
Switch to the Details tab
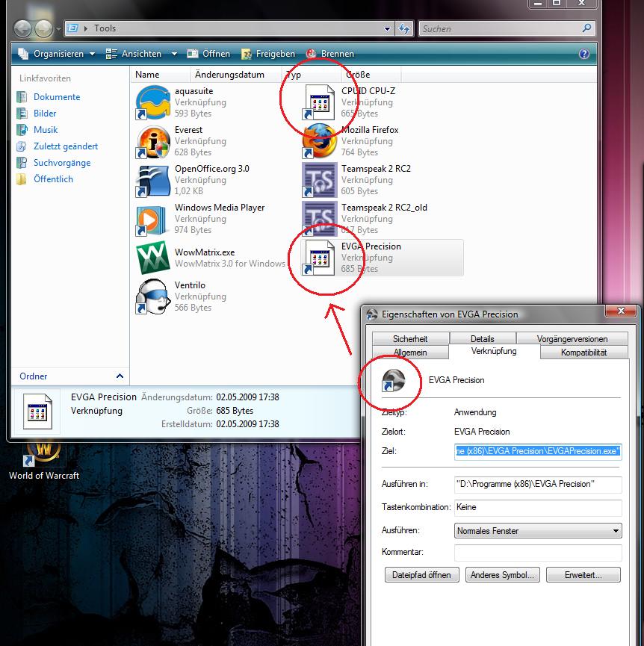[x=483, y=338]
